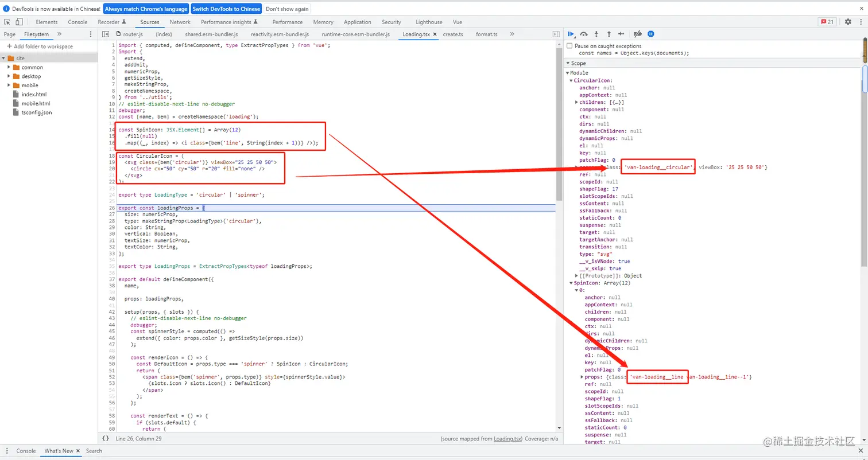Expand the common folder

(x=9, y=67)
